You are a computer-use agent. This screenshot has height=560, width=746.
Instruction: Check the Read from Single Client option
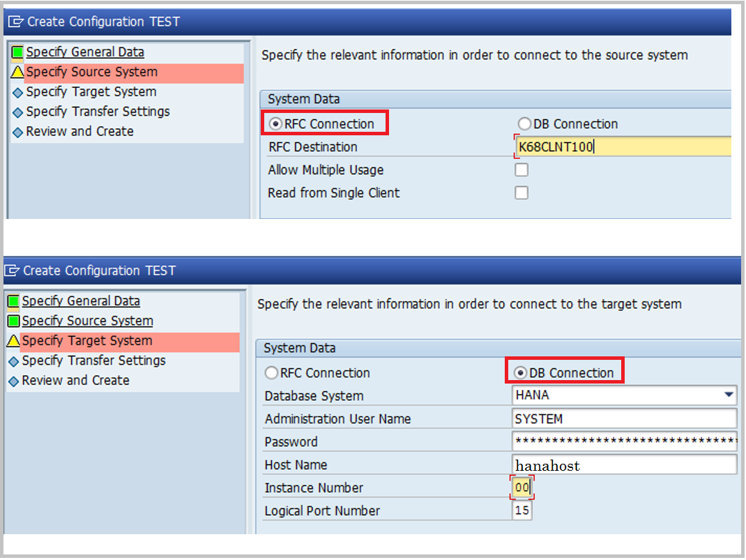pos(522,192)
